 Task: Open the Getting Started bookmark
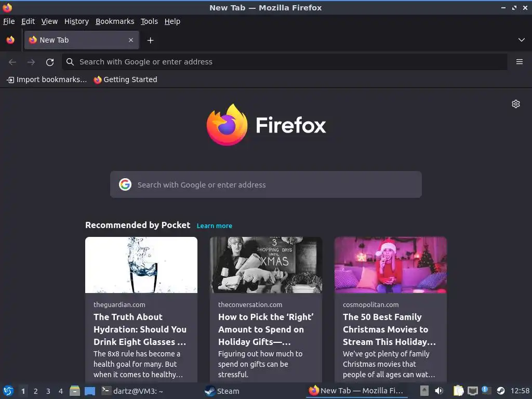pyautogui.click(x=126, y=79)
